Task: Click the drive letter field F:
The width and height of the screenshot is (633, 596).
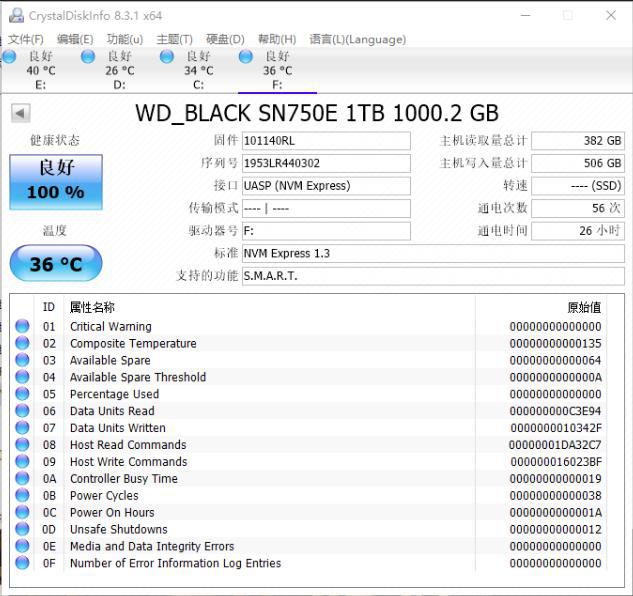Action: click(326, 231)
